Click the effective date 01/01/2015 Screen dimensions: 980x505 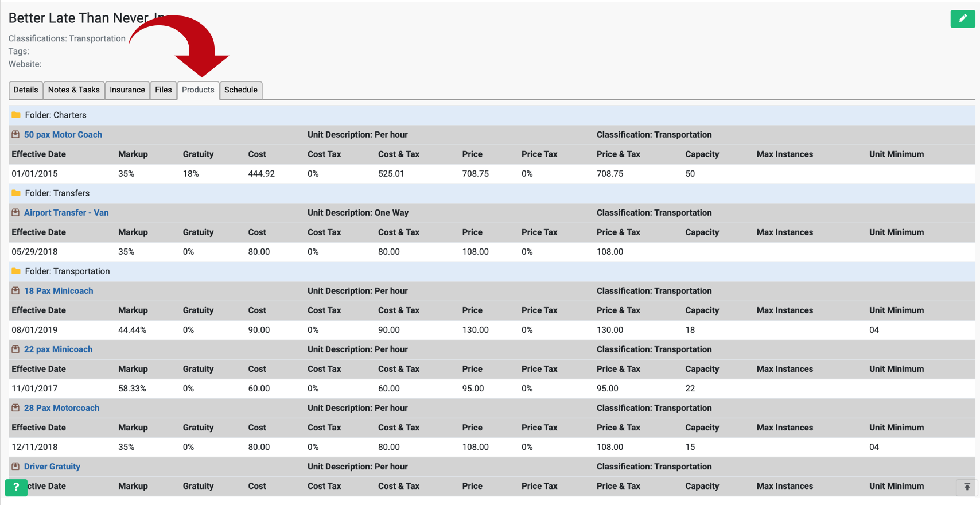(x=34, y=173)
